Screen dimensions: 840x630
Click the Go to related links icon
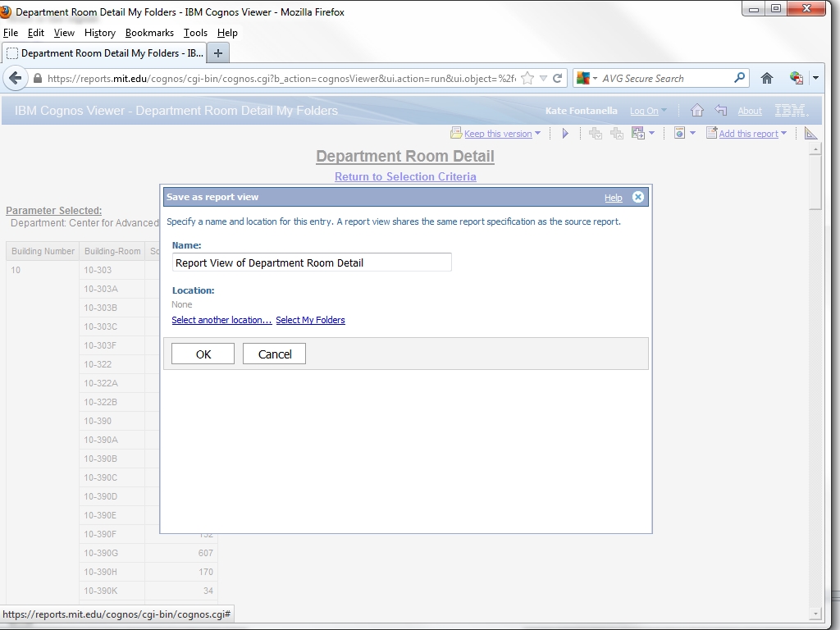638,134
